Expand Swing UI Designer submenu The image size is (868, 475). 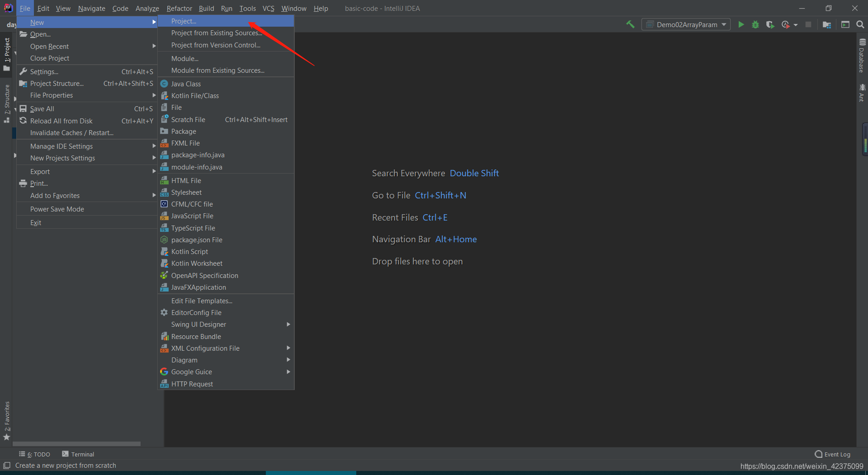[226, 325]
